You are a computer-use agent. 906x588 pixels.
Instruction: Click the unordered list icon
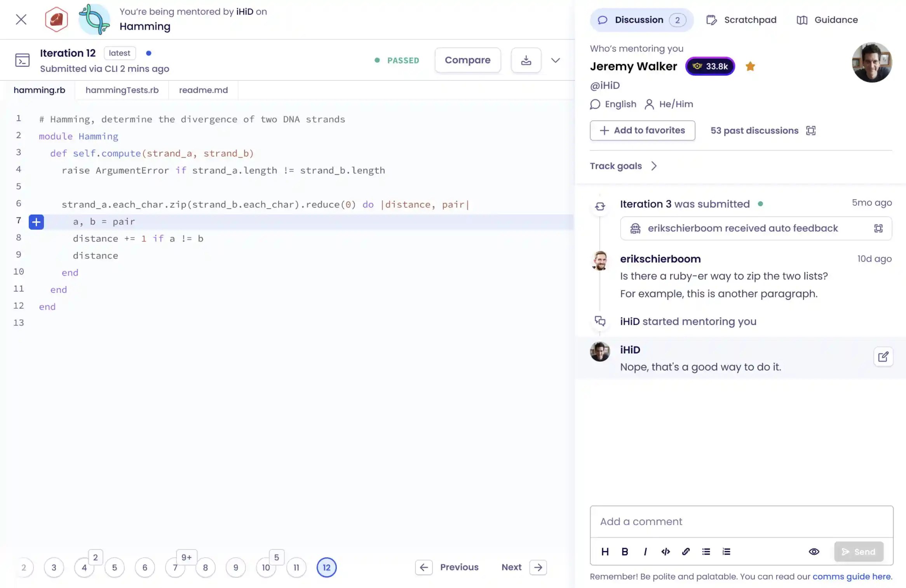(706, 552)
